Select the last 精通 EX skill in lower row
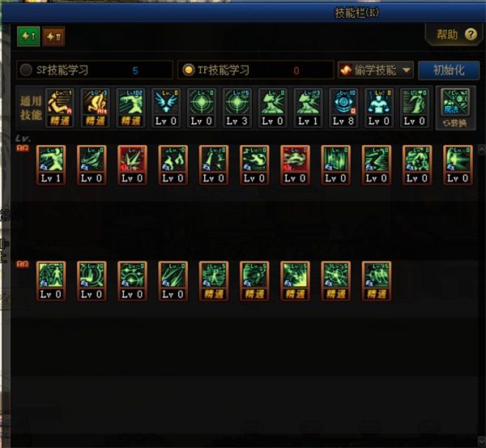 [x=377, y=281]
